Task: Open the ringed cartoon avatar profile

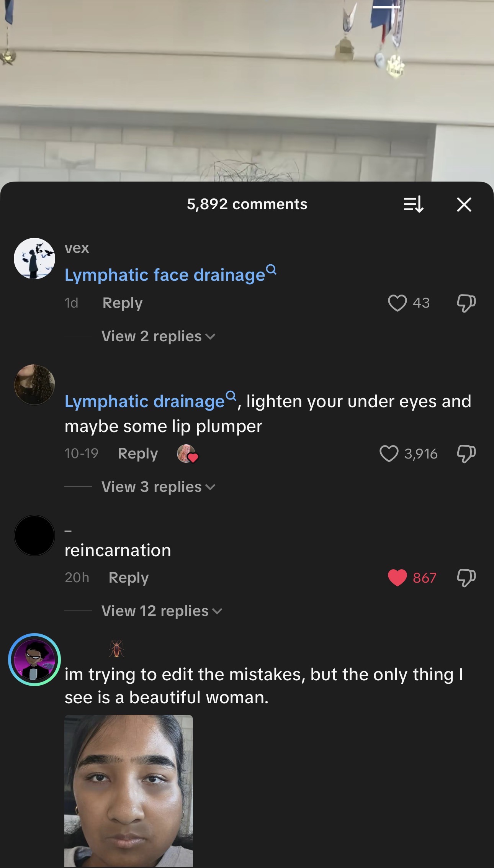Action: click(x=34, y=660)
